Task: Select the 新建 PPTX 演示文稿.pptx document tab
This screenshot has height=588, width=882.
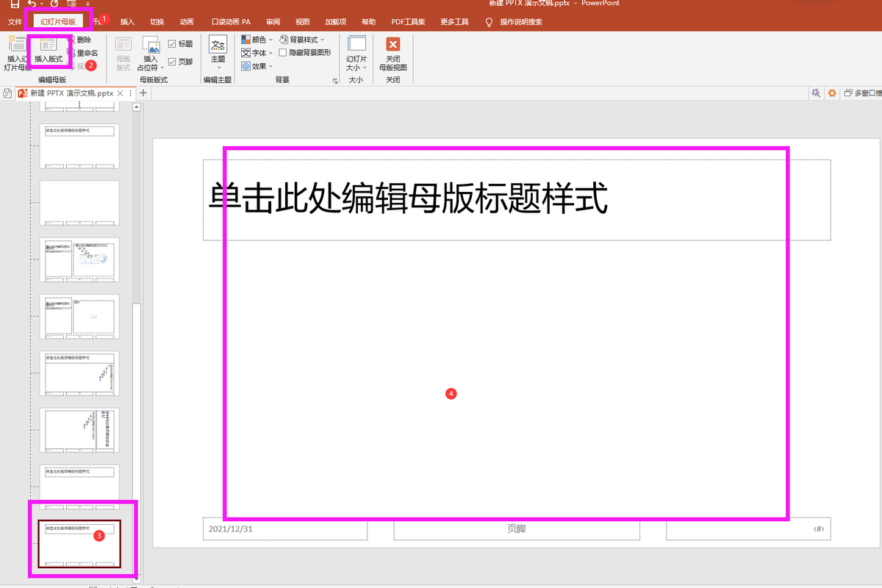Action: pyautogui.click(x=71, y=93)
